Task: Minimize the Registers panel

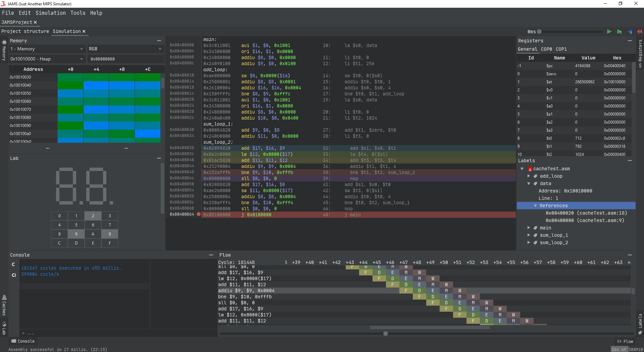Action: tap(630, 41)
